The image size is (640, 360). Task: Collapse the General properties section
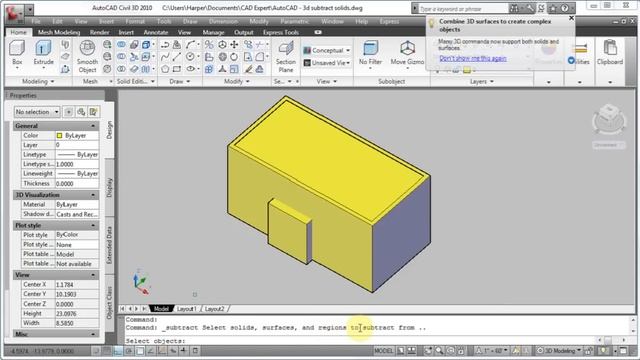[x=93, y=126]
